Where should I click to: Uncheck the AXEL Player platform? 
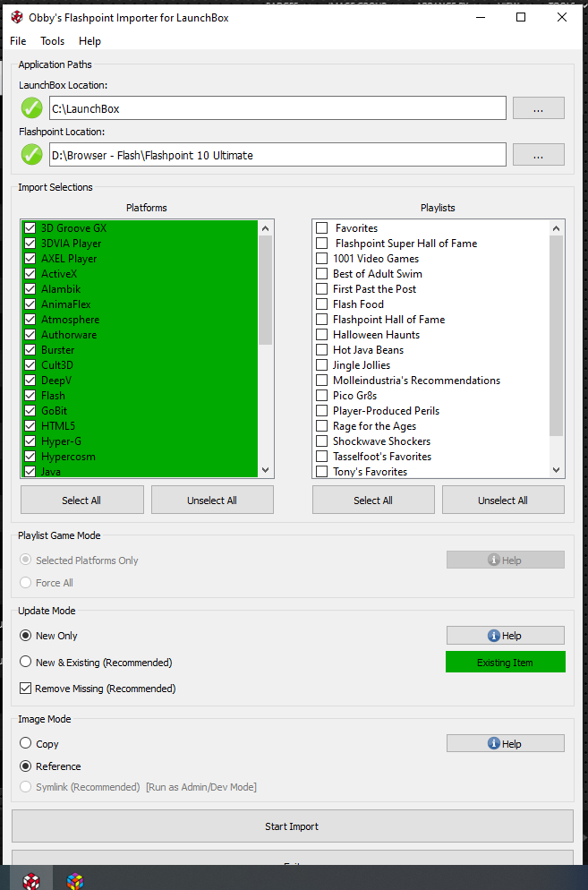pyautogui.click(x=30, y=259)
